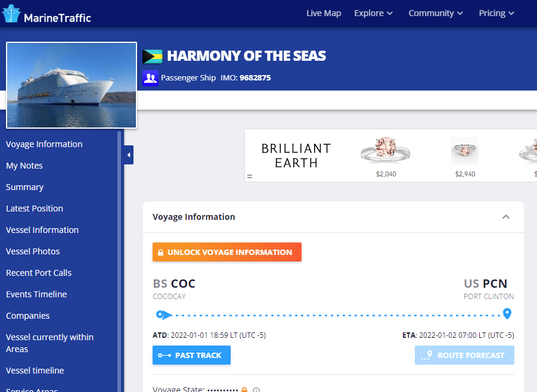
Task: Click the Bahamas flag icon
Action: click(x=153, y=57)
